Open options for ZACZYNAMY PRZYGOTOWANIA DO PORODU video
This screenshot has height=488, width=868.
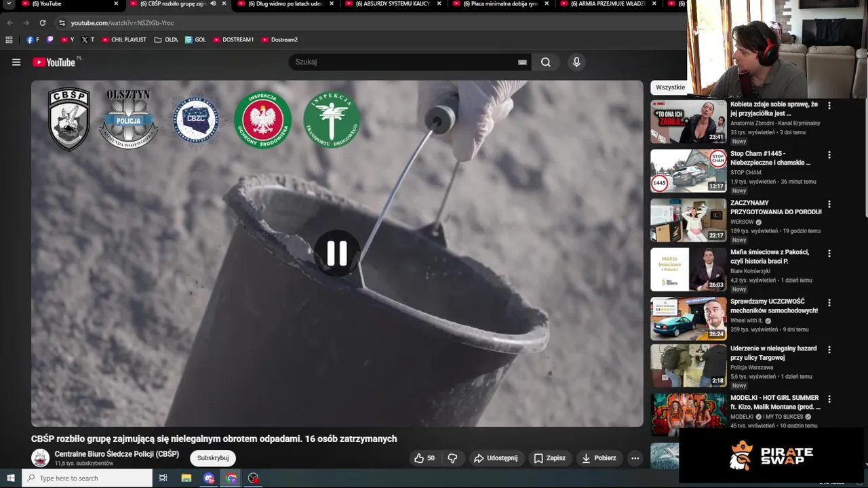coord(829,204)
